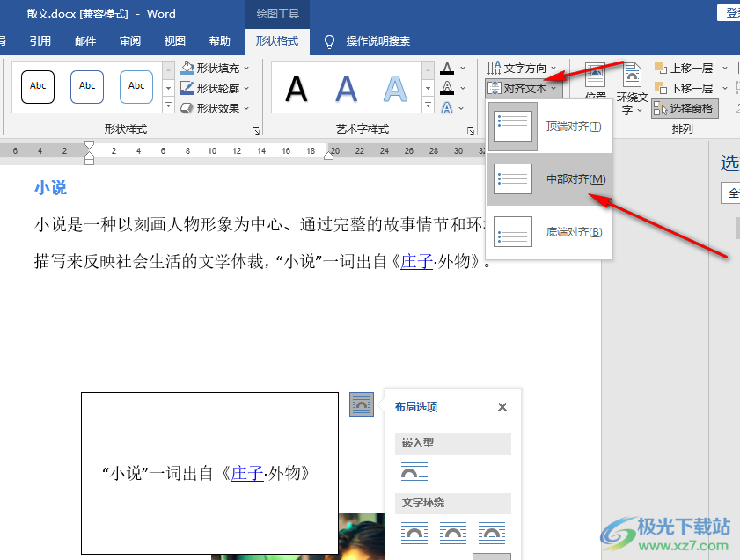Click Send Backward (下移一层)
The width and height of the screenshot is (740, 560).
tap(684, 88)
